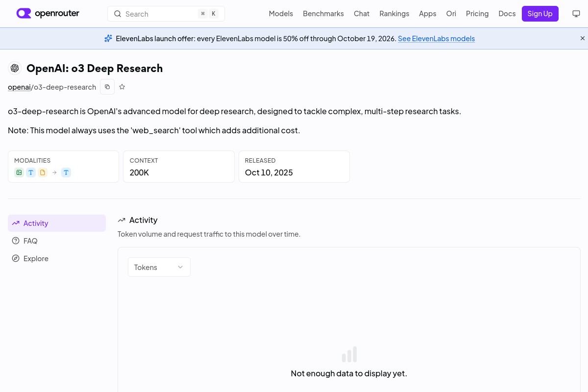This screenshot has width=588, height=392.
Task: Open the Apps page
Action: 427,14
